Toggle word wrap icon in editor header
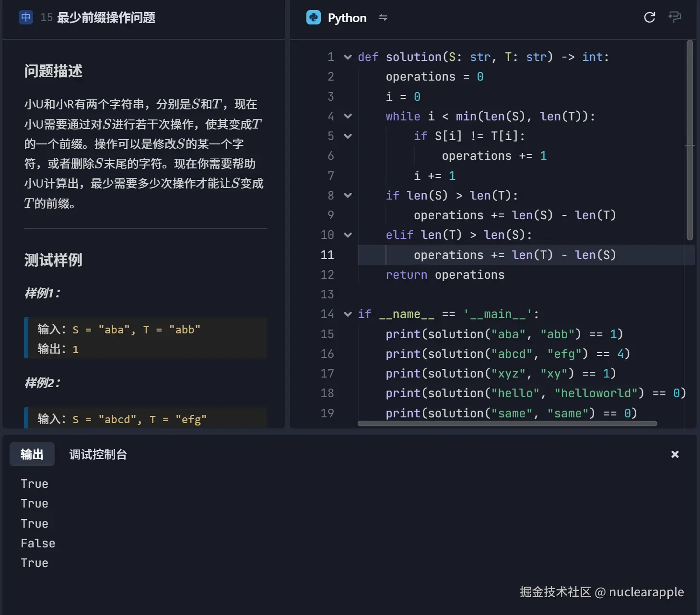The image size is (700, 615). (675, 17)
